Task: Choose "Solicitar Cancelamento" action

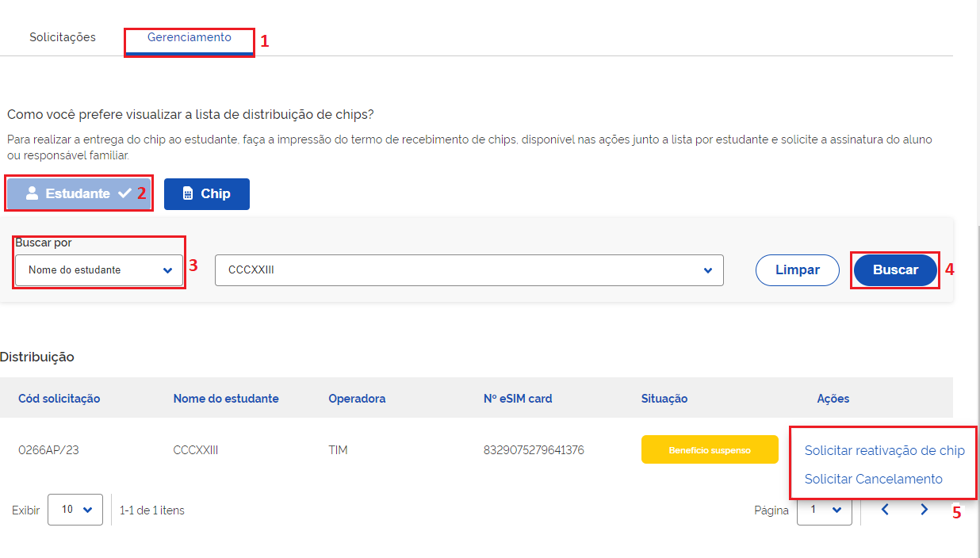Action: tap(873, 479)
